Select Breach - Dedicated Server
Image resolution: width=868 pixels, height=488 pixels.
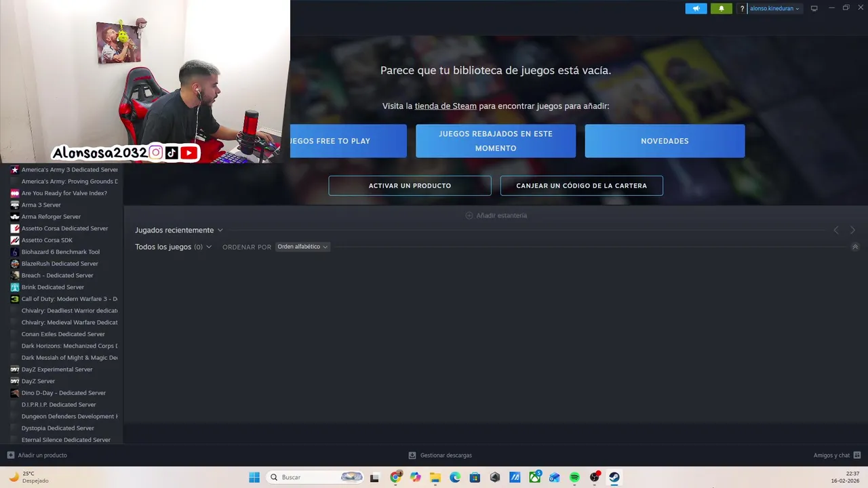tap(64, 275)
